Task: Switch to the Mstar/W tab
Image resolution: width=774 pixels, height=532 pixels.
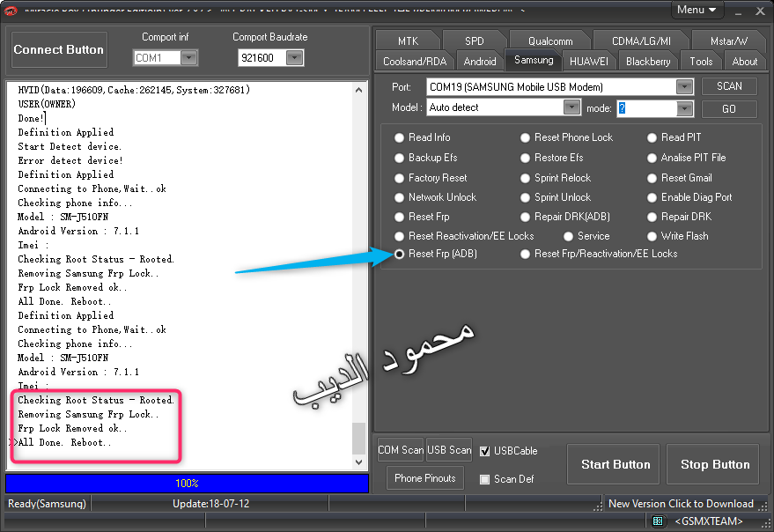Action: point(728,41)
